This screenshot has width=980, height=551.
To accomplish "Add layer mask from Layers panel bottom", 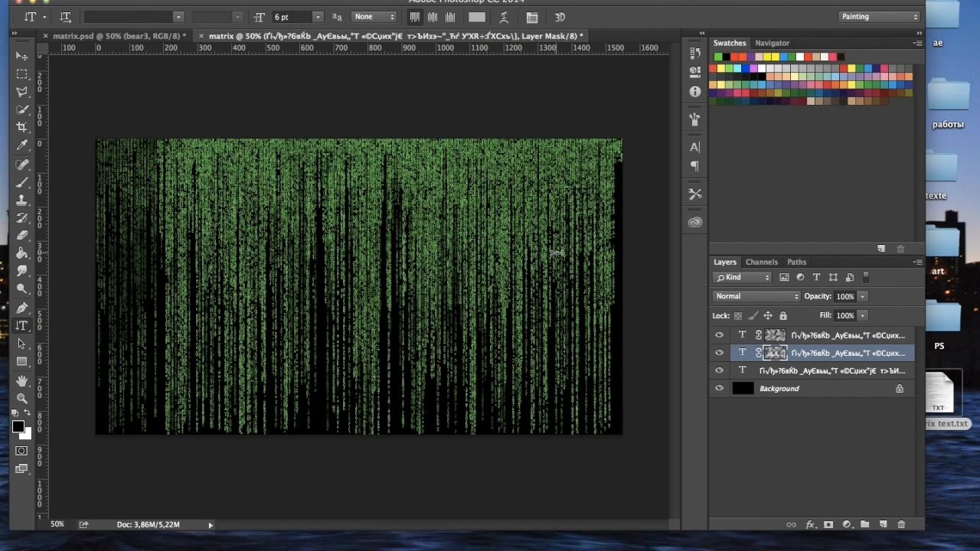I will tap(828, 525).
